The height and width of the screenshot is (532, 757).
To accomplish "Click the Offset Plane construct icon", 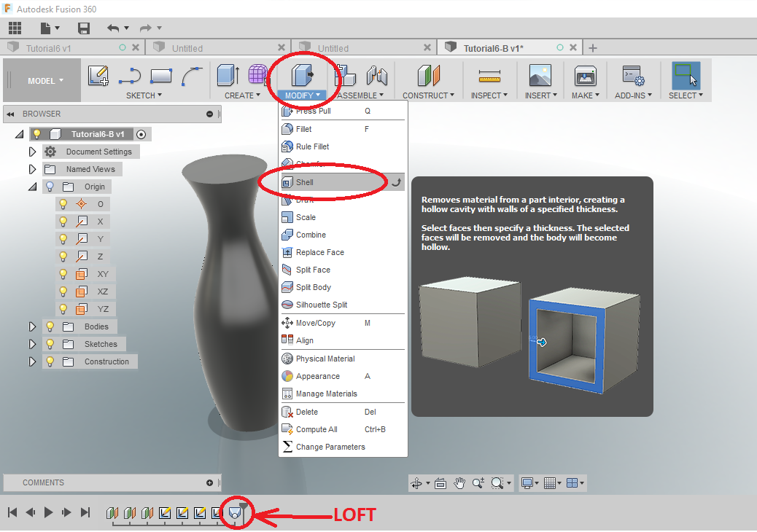I will pos(429,76).
